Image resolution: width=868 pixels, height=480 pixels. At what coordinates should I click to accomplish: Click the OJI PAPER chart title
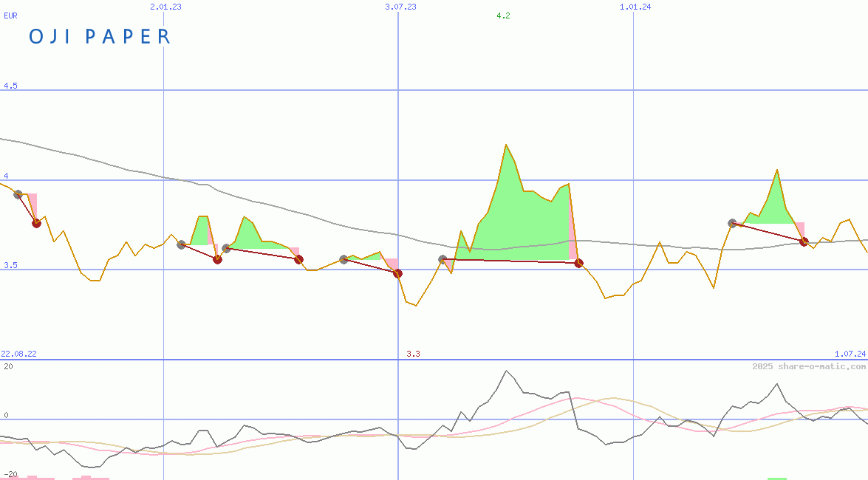[100, 36]
